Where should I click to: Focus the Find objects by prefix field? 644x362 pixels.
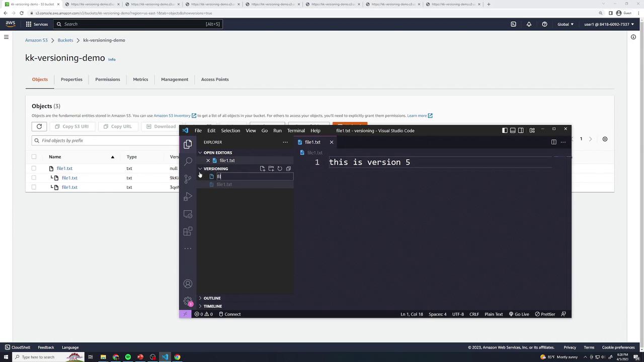106,141
